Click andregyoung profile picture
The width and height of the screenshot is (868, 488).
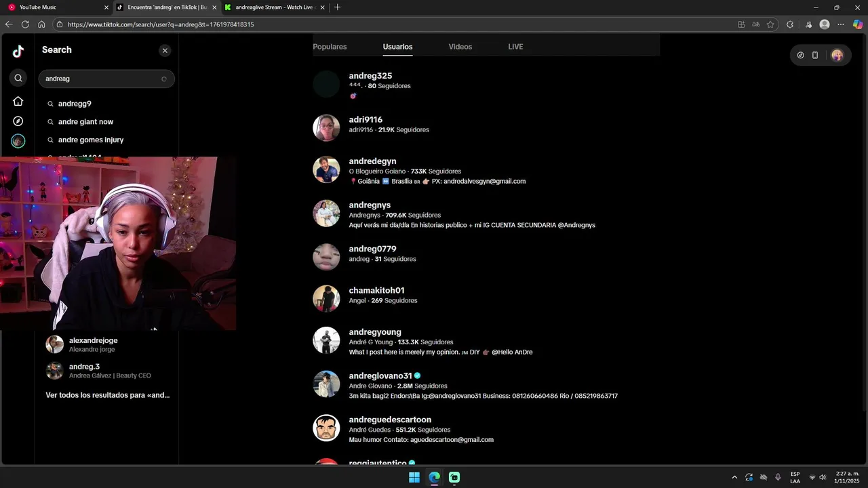(x=326, y=340)
